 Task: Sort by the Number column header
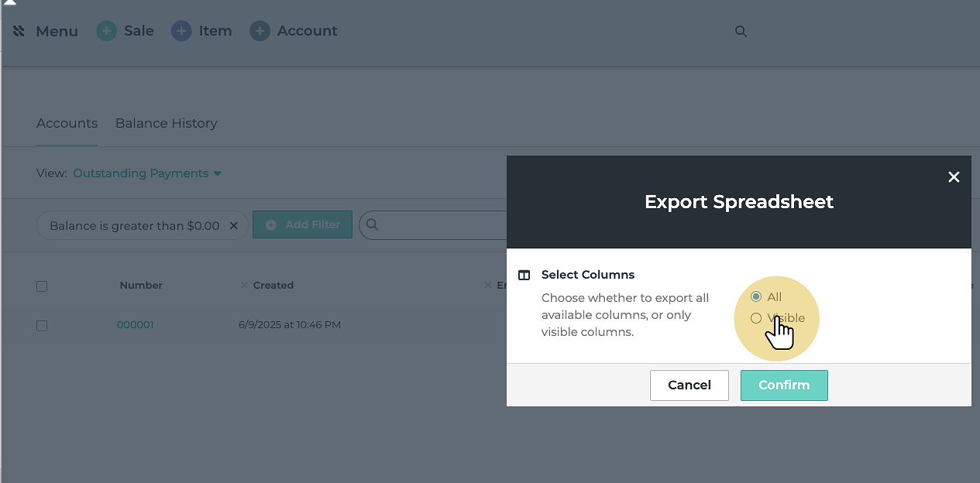pos(141,286)
